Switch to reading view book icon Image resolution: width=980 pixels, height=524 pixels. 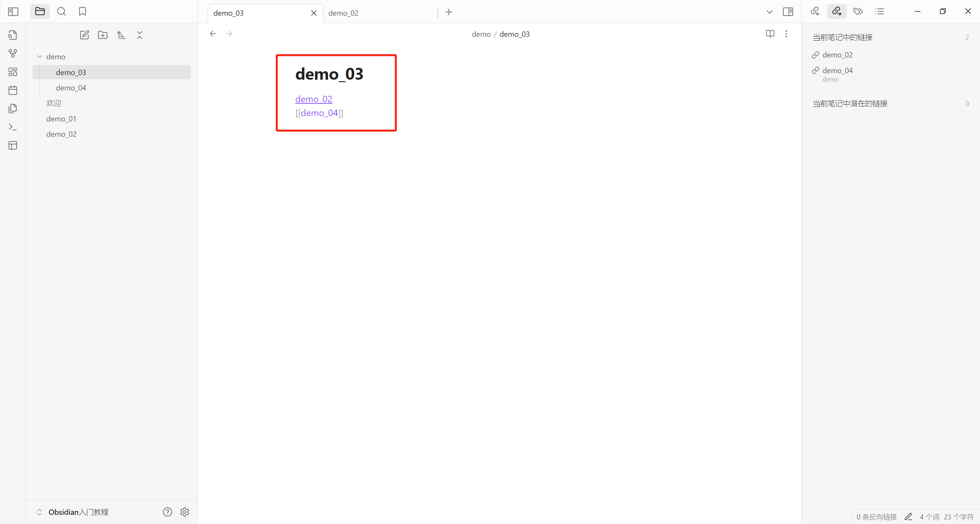click(x=770, y=34)
